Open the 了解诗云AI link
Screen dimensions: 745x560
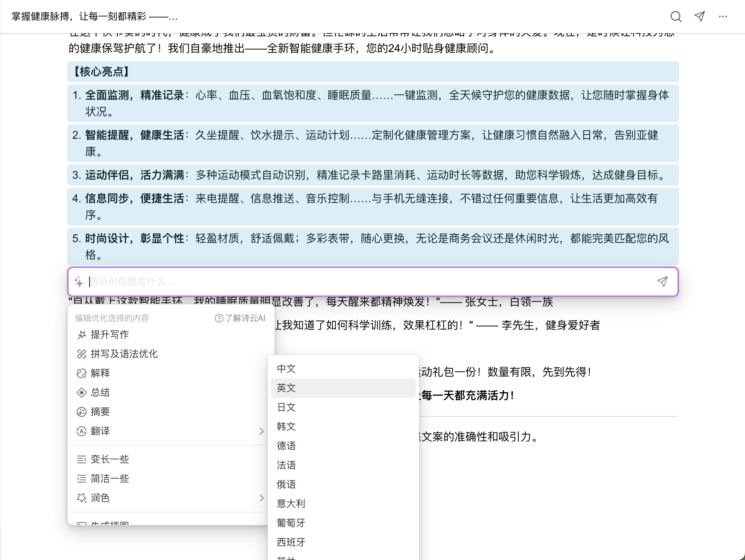tap(240, 318)
